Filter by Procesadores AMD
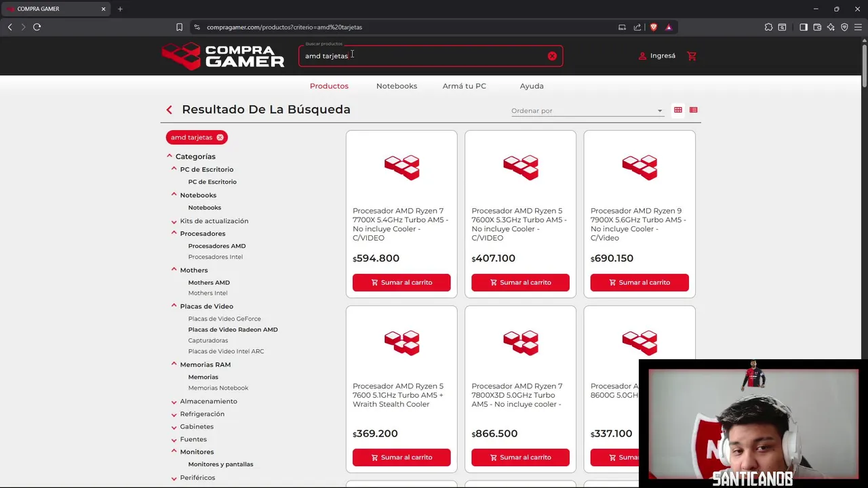Viewport: 868px width, 488px height. 217,246
